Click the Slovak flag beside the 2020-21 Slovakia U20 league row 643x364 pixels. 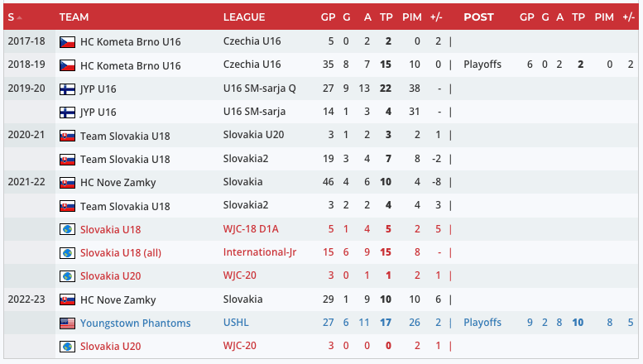coord(67,136)
